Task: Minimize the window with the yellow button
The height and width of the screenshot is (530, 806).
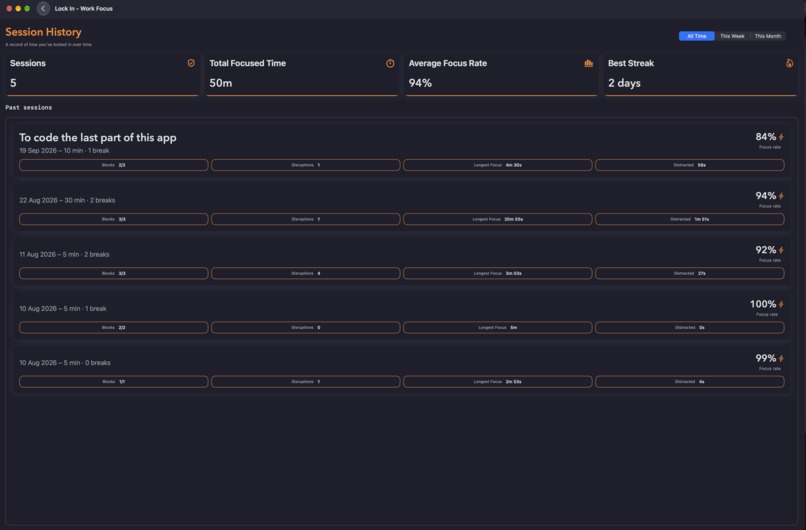Action: coord(18,8)
